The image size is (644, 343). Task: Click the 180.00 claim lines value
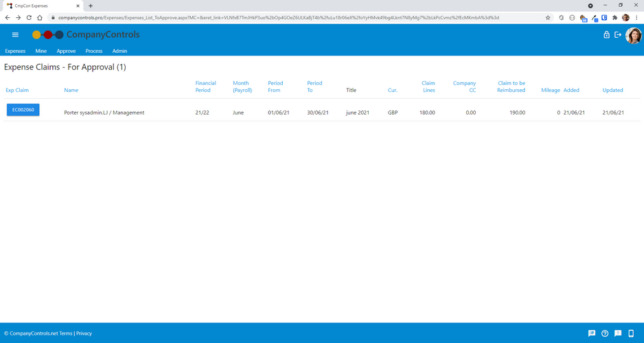click(x=427, y=113)
